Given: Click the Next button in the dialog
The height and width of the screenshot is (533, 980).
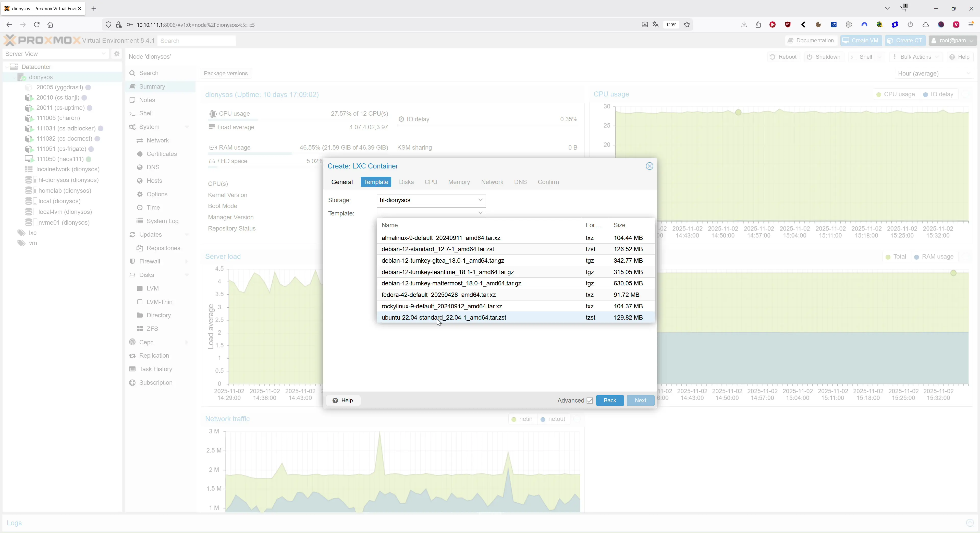Looking at the screenshot, I should (x=640, y=401).
